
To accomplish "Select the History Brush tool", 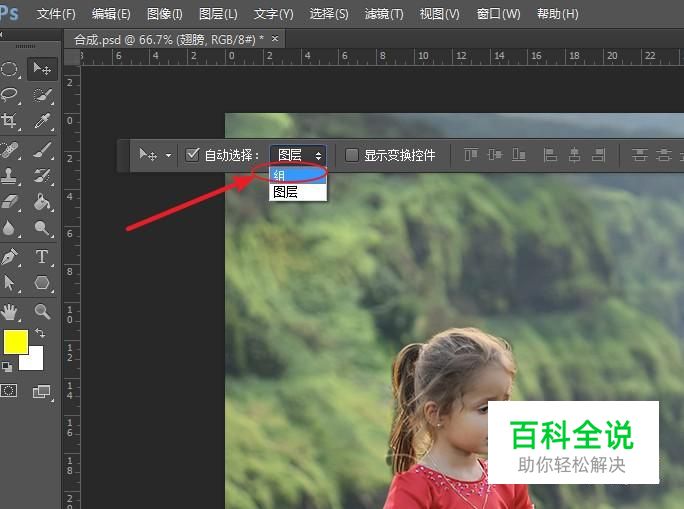I will (42, 176).
